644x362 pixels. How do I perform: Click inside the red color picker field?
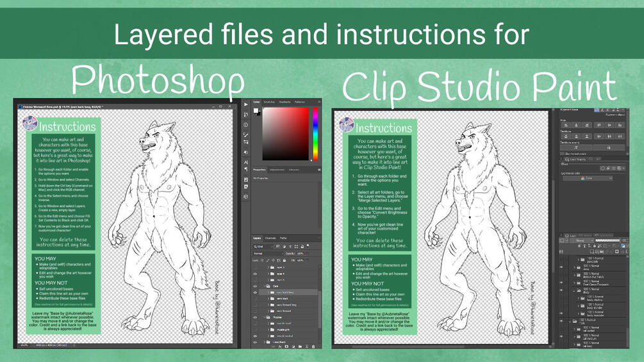click(286, 134)
